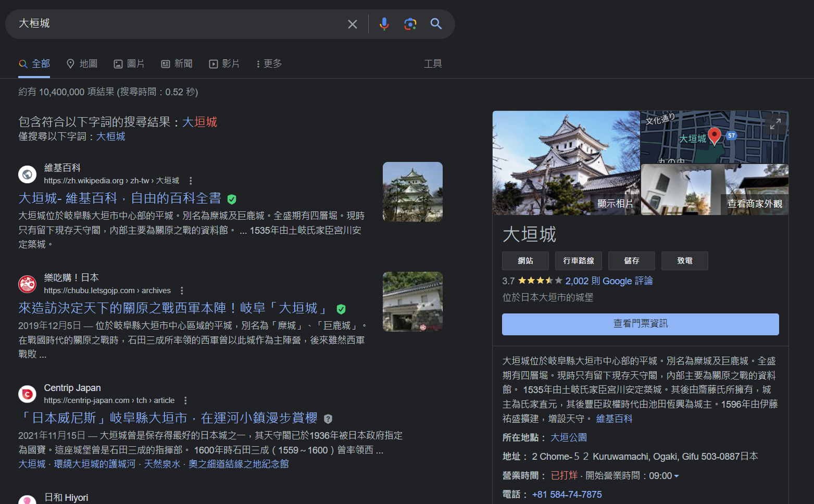Click the Centrip Japan site name
814x504 pixels.
pos(72,388)
